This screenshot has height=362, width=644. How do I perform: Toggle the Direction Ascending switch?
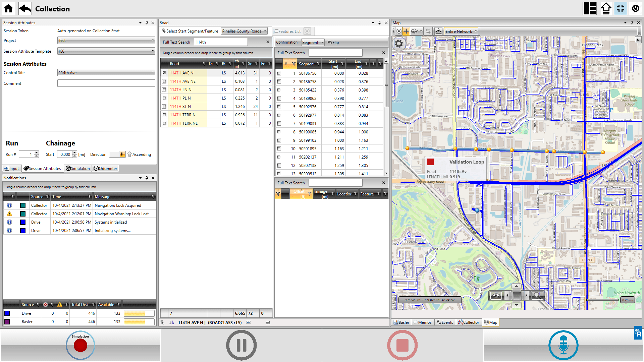click(118, 154)
